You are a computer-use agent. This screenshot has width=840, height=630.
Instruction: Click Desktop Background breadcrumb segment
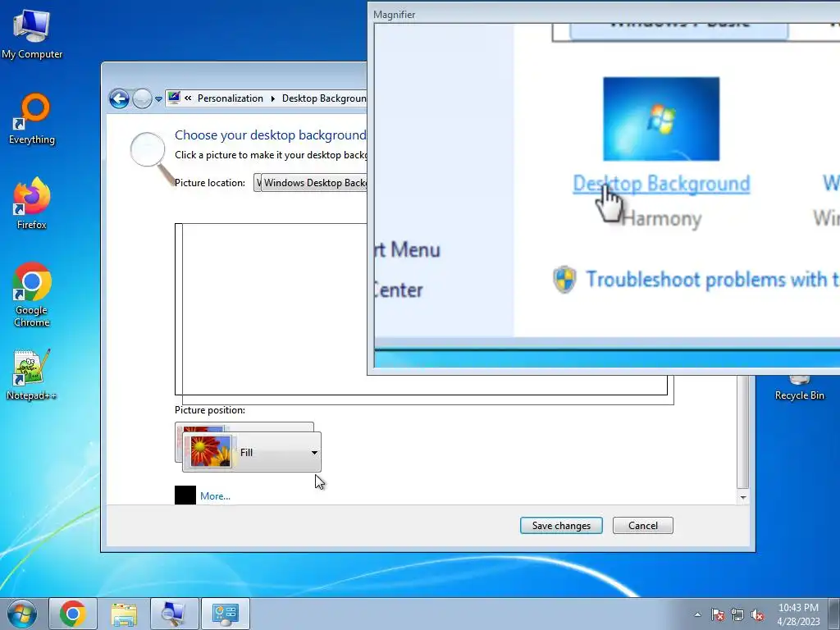[324, 98]
